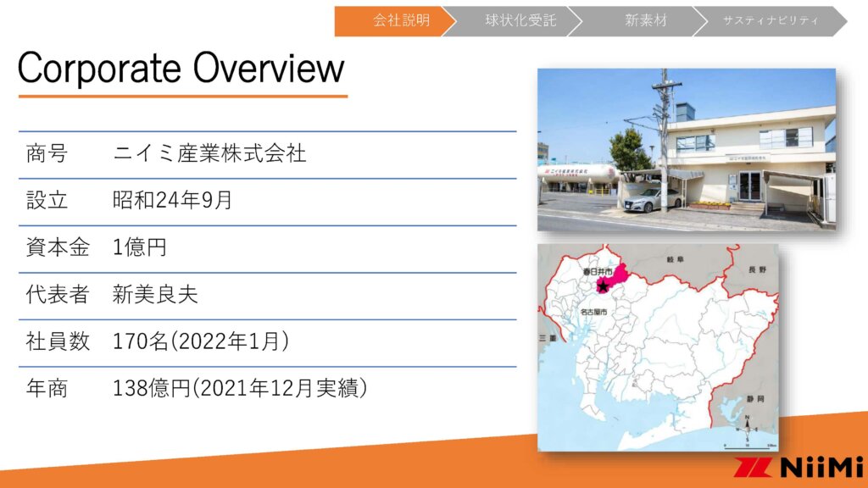The width and height of the screenshot is (868, 488).
Task: Click the white car in the photo
Action: tap(654, 200)
